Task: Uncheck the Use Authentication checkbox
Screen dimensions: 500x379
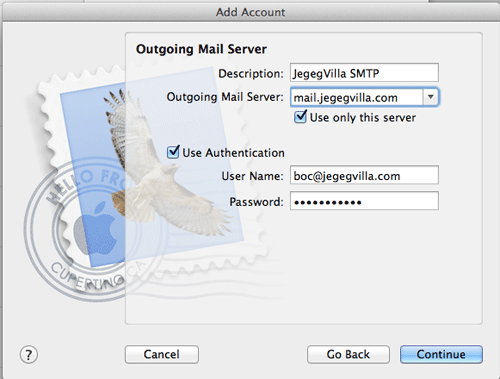Action: click(x=173, y=152)
